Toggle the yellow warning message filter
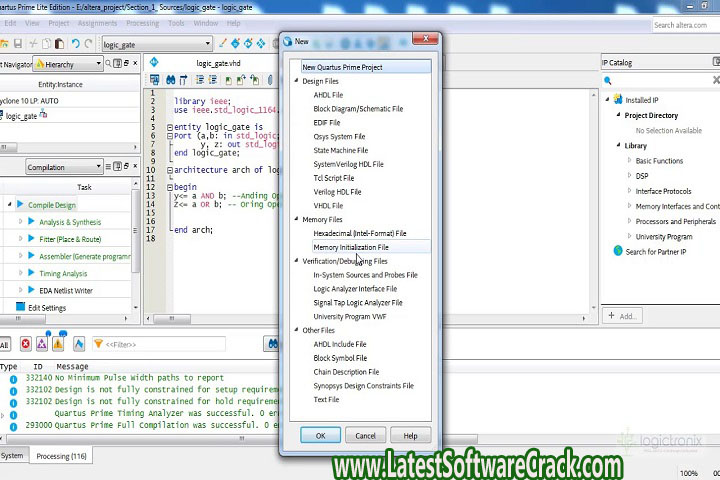720x480 pixels. click(x=59, y=344)
